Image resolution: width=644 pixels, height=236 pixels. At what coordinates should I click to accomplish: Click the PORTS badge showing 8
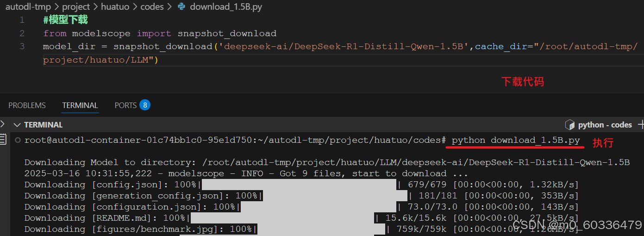tap(145, 105)
